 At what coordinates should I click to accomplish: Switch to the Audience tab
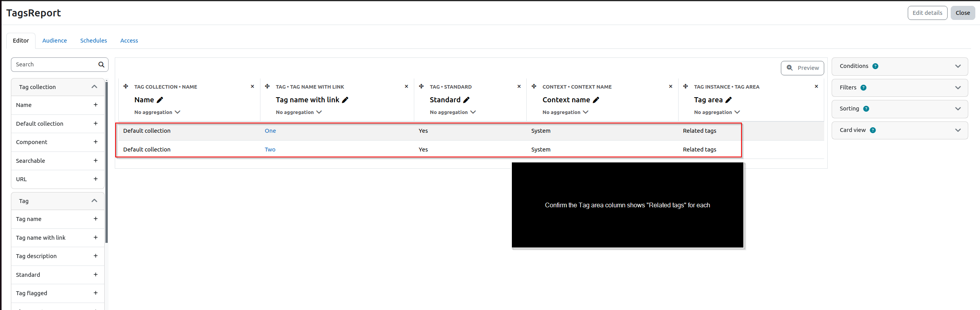(55, 41)
